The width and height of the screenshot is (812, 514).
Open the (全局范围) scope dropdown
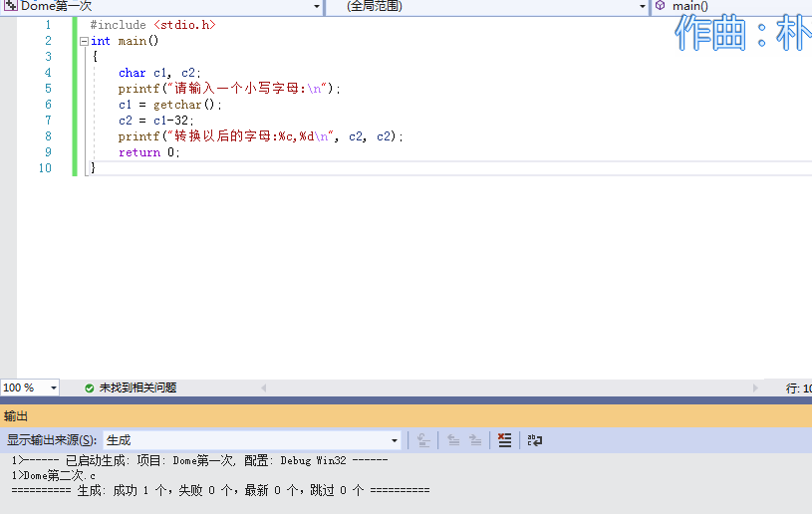coord(643,6)
